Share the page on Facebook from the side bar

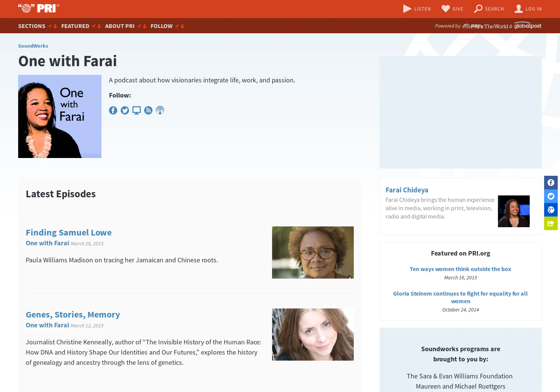(x=551, y=183)
